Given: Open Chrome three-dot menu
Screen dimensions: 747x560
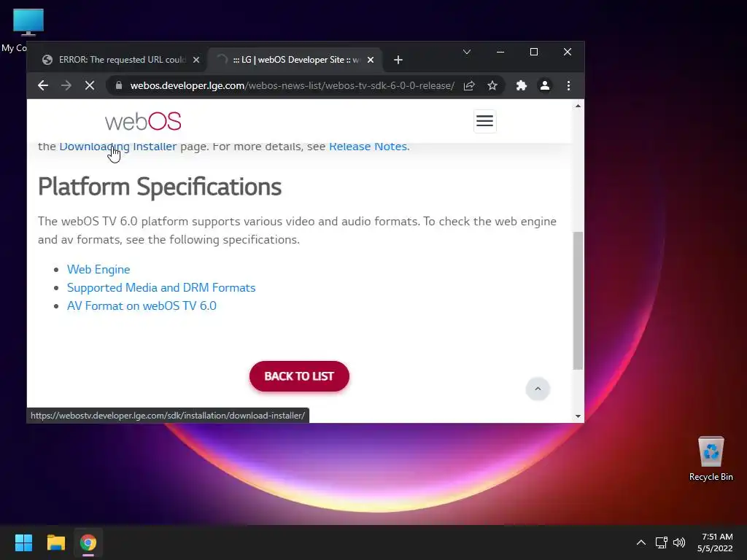Looking at the screenshot, I should pyautogui.click(x=568, y=86).
